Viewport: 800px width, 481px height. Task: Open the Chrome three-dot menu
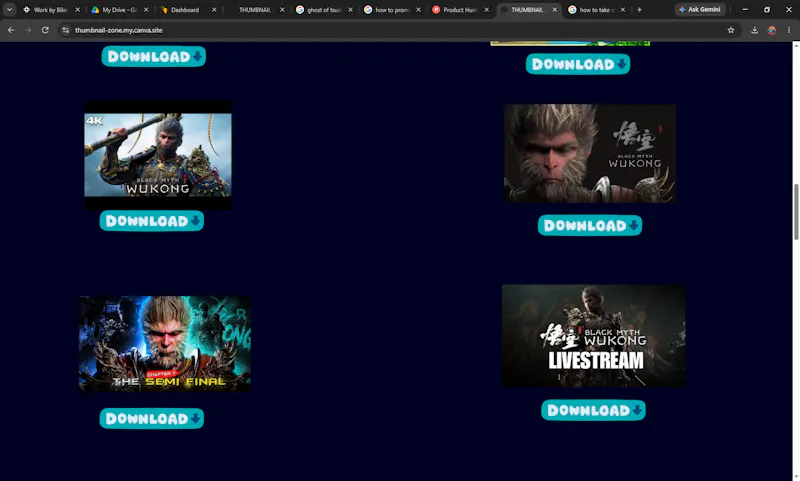click(x=789, y=30)
